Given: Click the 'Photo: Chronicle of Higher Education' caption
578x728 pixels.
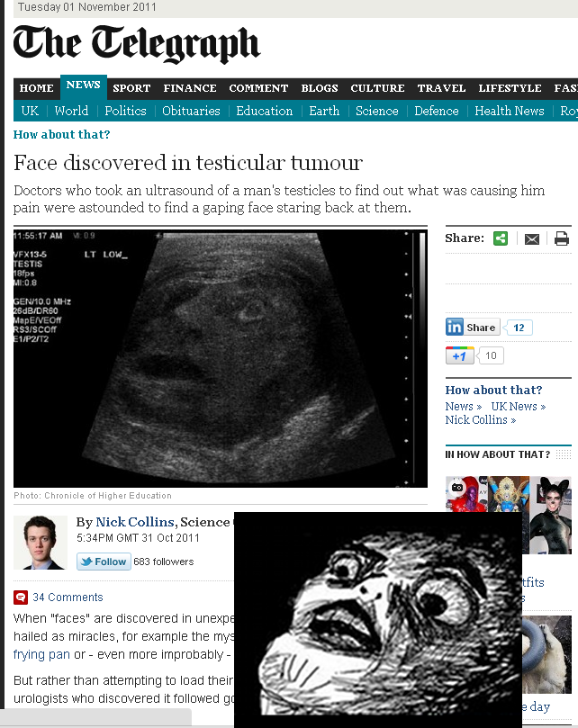Looking at the screenshot, I should (x=93, y=496).
